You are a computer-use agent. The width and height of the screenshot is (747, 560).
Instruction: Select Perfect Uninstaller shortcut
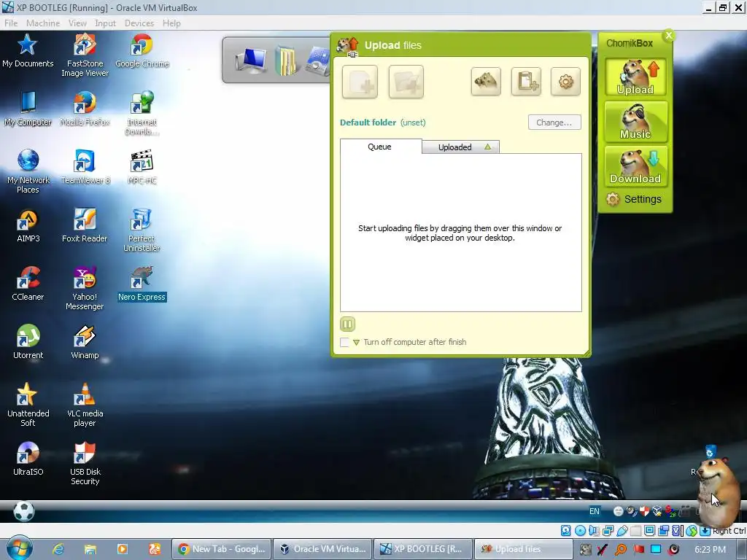tap(142, 230)
